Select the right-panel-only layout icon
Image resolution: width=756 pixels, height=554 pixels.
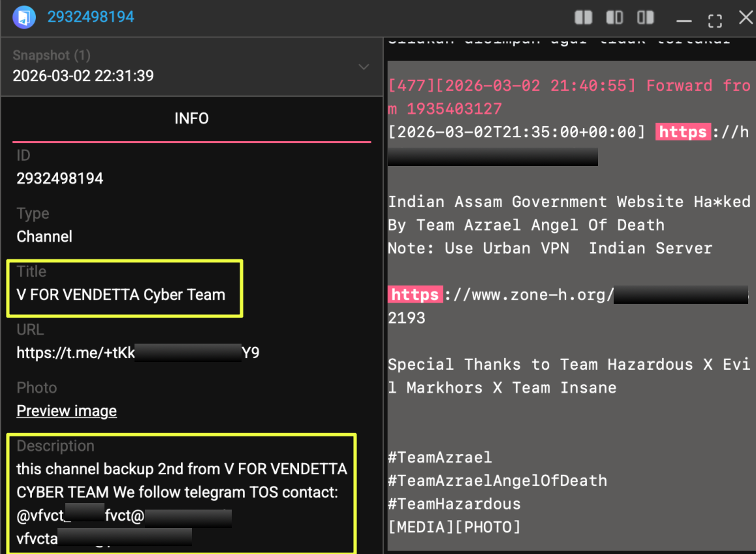click(x=646, y=18)
